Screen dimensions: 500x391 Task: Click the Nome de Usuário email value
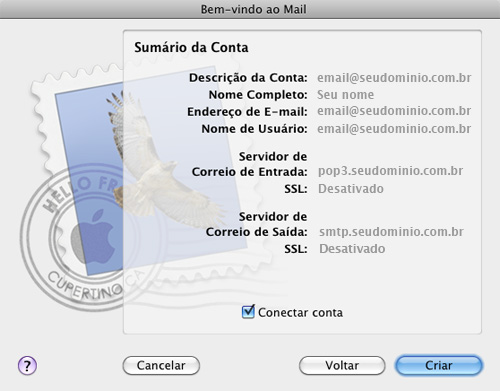(x=394, y=129)
